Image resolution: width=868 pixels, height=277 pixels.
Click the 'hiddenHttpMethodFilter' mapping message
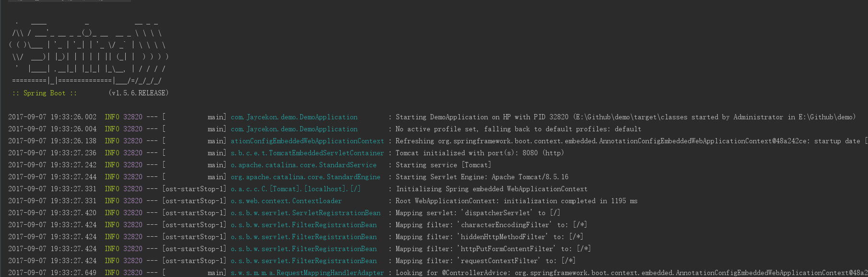(x=489, y=237)
